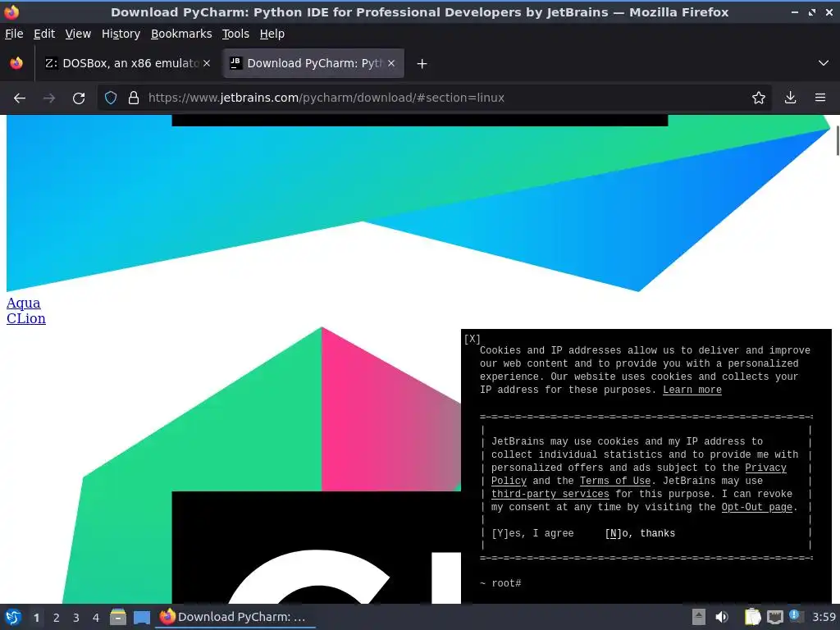Viewport: 840px width, 630px height.
Task: Follow the Aqua link
Action: [x=24, y=303]
